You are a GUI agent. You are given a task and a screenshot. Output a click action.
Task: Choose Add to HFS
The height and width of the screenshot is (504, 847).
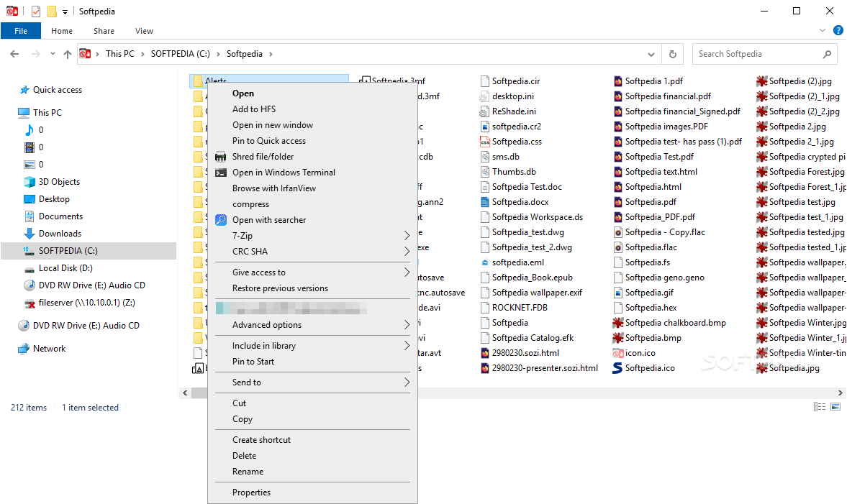click(254, 109)
